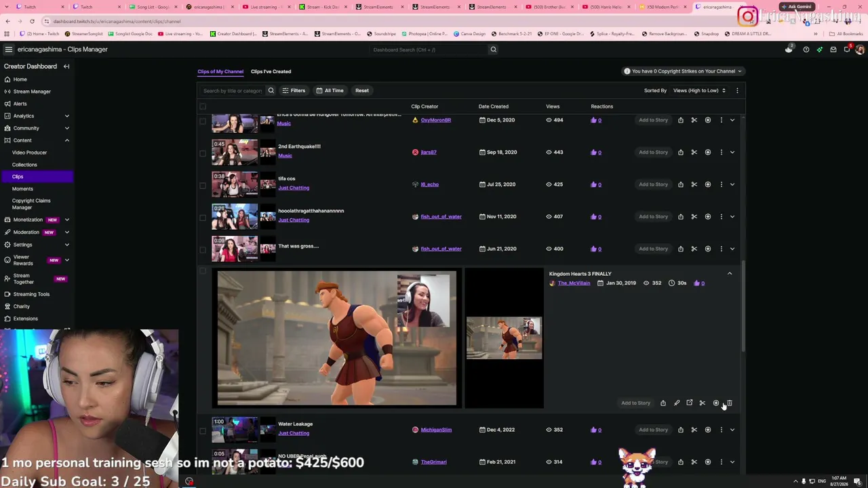Open more options for hooolathragatthahanannnnn clip
This screenshot has width=868, height=488.
pos(721,216)
